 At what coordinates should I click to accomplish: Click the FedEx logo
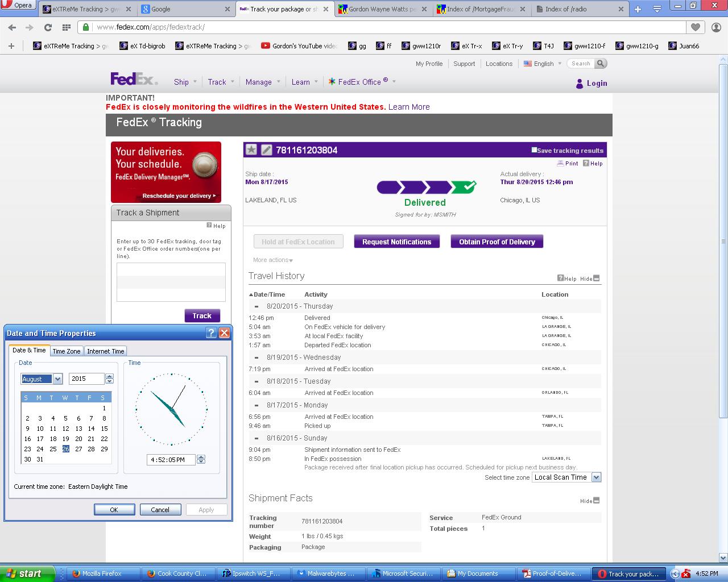134,79
